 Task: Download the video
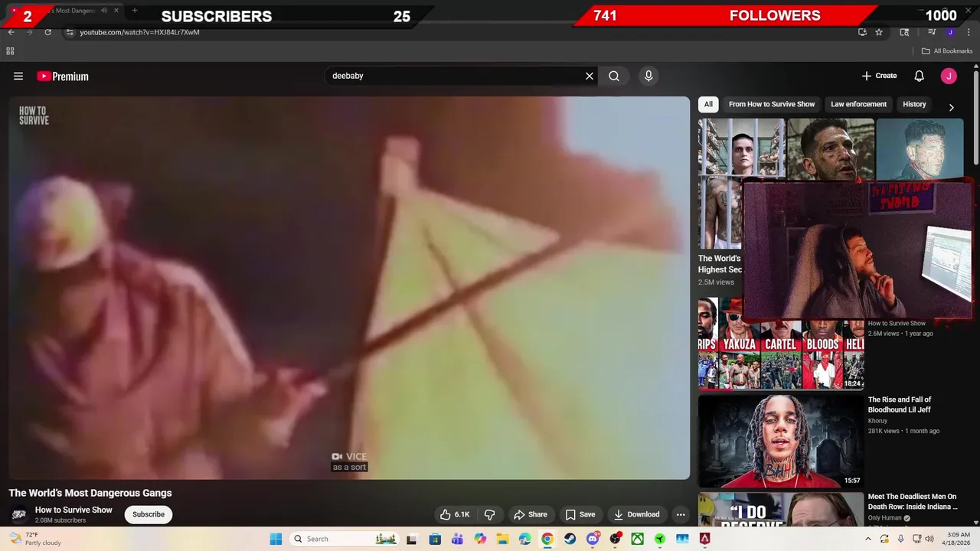tap(636, 514)
